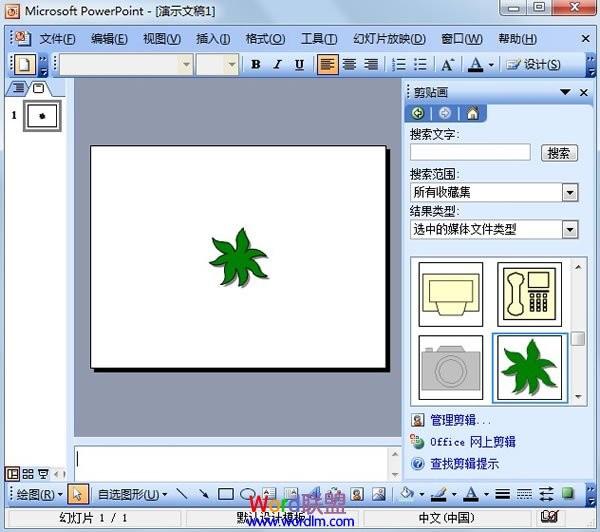
Task: Open Office 网上剪辑 link
Action: [473, 442]
